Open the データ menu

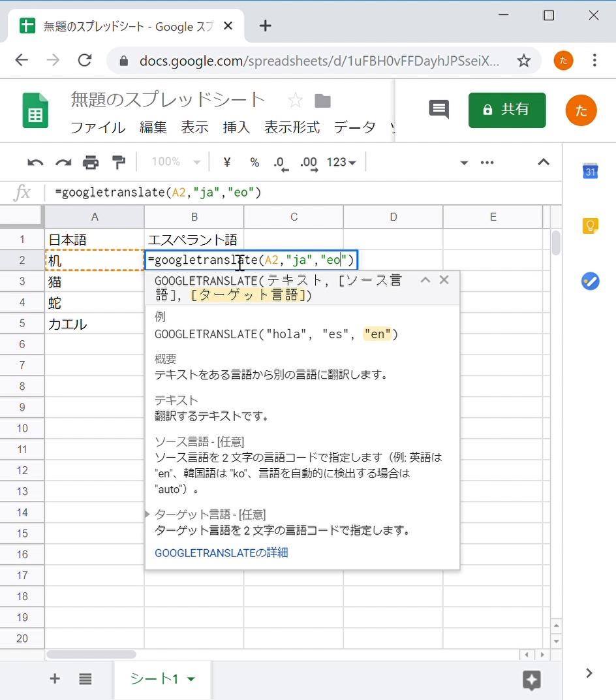click(355, 128)
